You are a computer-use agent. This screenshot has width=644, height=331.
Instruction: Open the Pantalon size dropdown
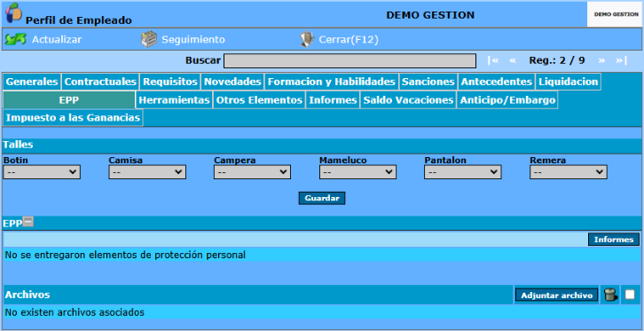pos(463,172)
